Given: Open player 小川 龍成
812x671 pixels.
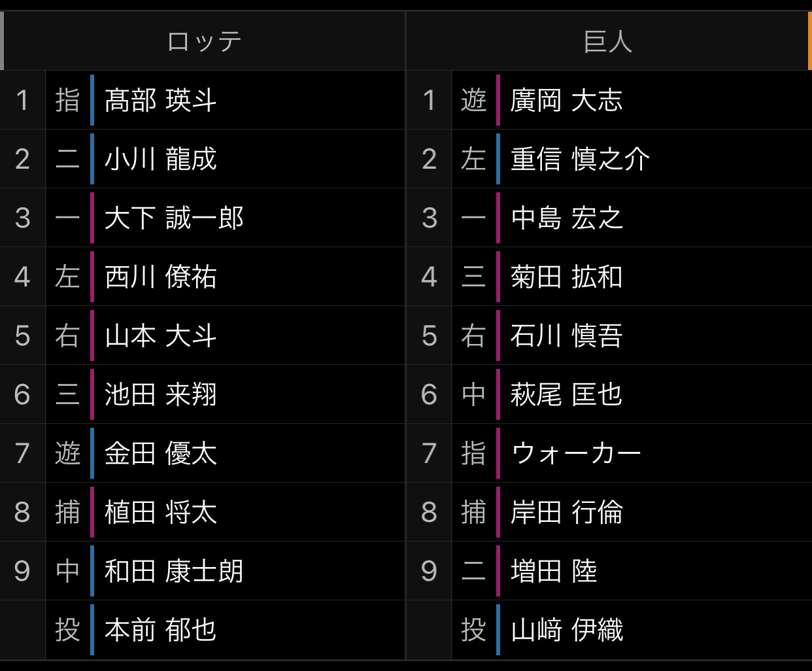Looking at the screenshot, I should point(160,159).
